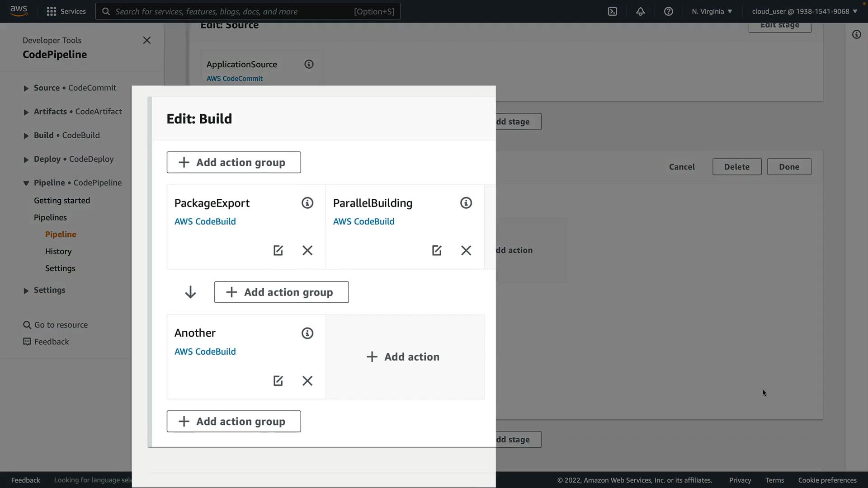This screenshot has height=488, width=868.
Task: Edit the Another action
Action: click(278, 381)
